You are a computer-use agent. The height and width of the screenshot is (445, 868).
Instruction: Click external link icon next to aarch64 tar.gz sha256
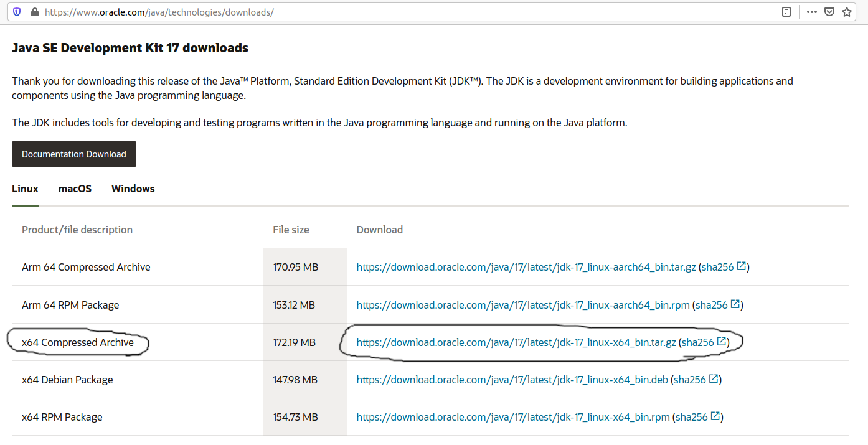741,266
